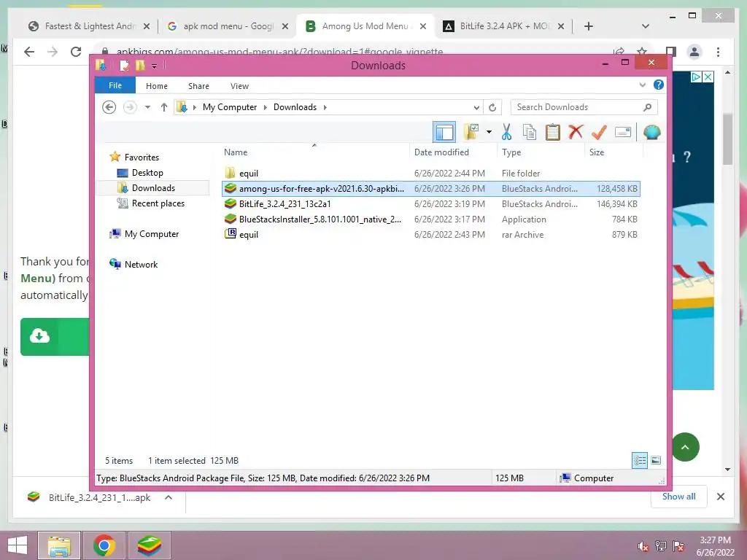Select the BitLife_3.2.4_231_13c2a1 file
Image resolution: width=747 pixels, height=560 pixels.
click(430, 204)
